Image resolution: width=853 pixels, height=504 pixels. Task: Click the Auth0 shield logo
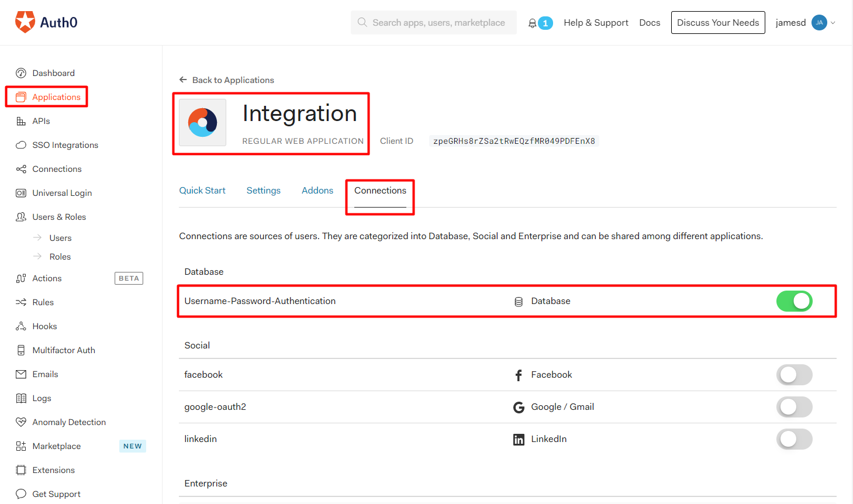[x=25, y=22]
